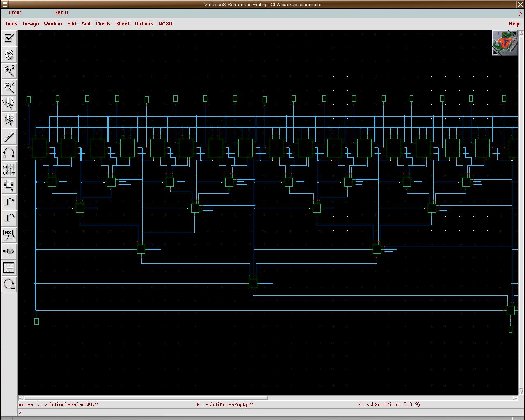Click the Sel: 0 status text

point(61,13)
